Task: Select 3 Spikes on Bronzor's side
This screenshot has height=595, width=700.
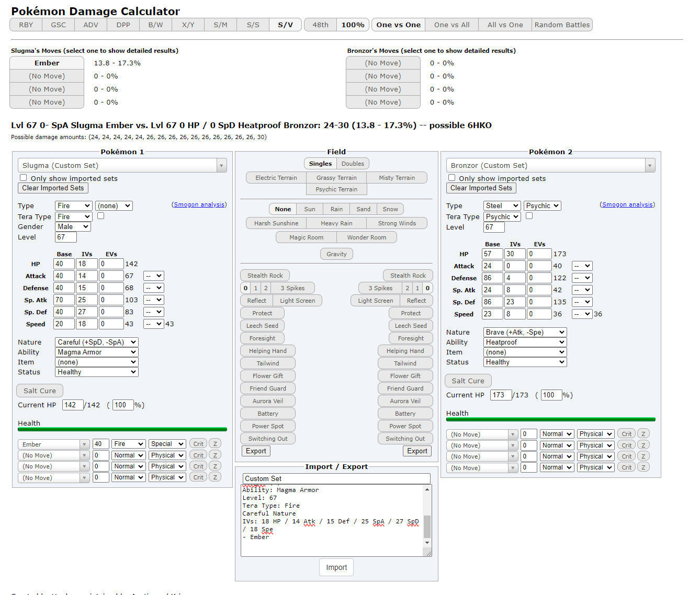Action: coord(380,288)
